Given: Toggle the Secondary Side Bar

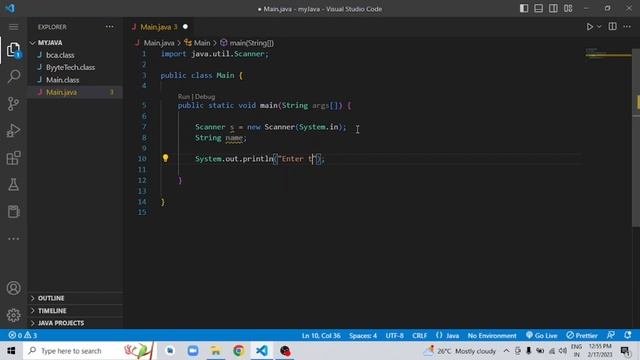Looking at the screenshot, I should click(x=553, y=9).
